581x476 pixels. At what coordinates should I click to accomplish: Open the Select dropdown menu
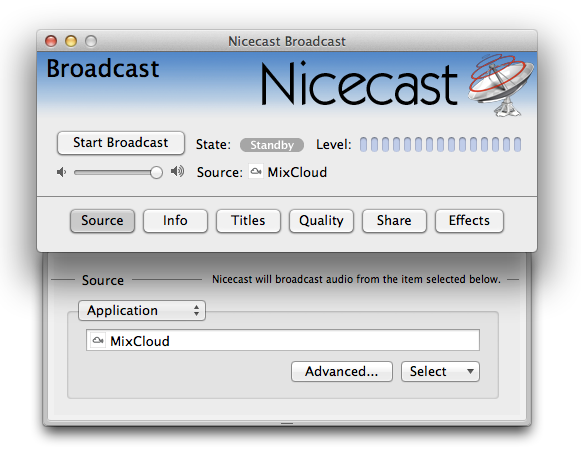pyautogui.click(x=440, y=372)
